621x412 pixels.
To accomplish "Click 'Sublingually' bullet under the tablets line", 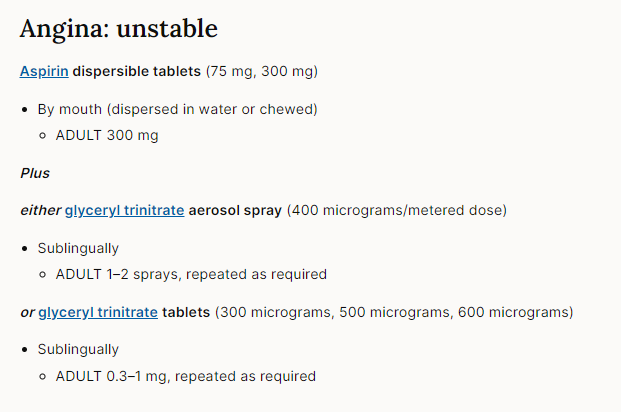I will click(78, 349).
